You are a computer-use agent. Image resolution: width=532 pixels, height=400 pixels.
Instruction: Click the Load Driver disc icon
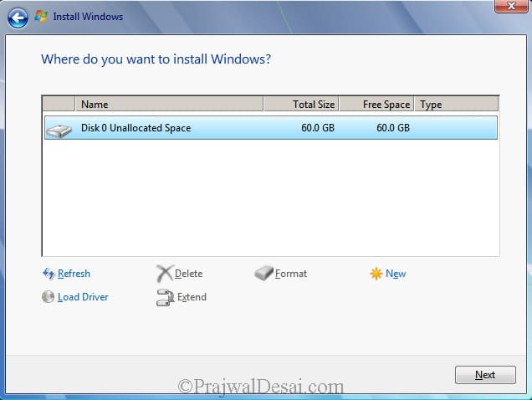click(x=49, y=297)
